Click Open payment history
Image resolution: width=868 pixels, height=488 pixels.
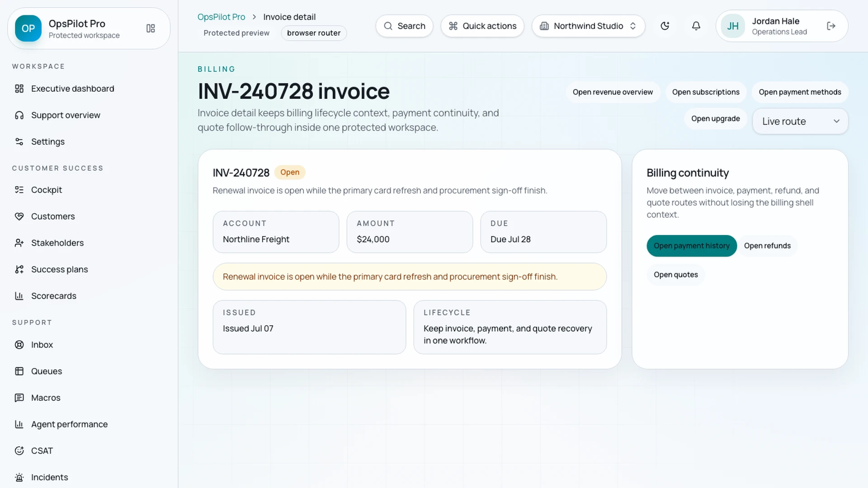692,246
